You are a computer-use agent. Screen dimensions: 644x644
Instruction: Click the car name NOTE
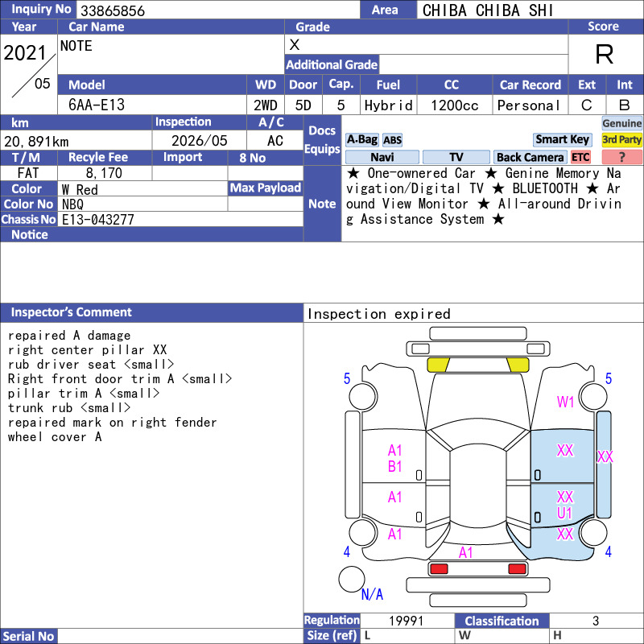tap(76, 46)
